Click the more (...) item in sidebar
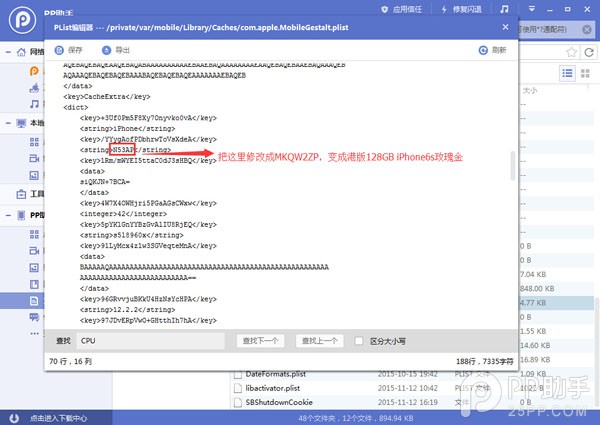The image size is (600, 425). click(x=34, y=333)
